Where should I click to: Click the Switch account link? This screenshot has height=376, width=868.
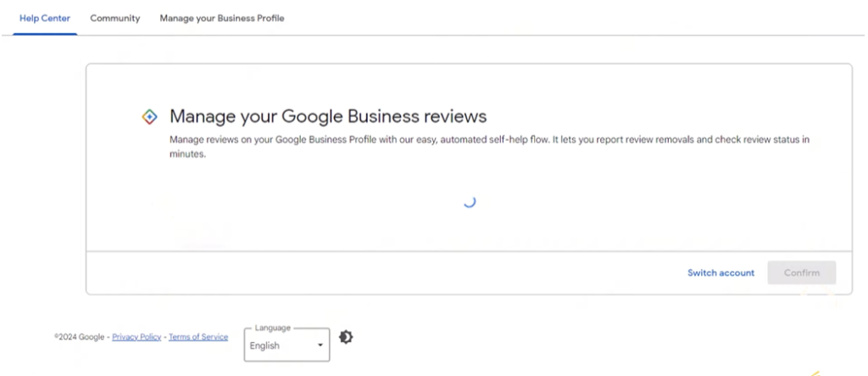point(721,272)
